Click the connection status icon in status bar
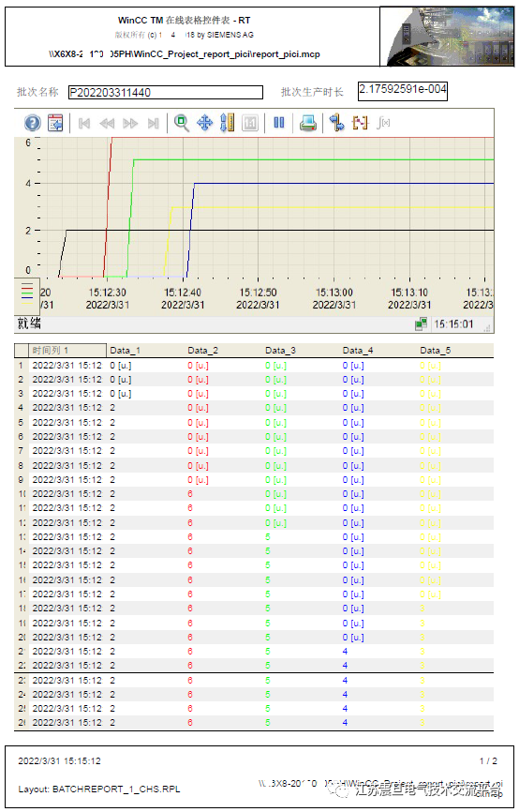519x812 pixels. [x=421, y=324]
